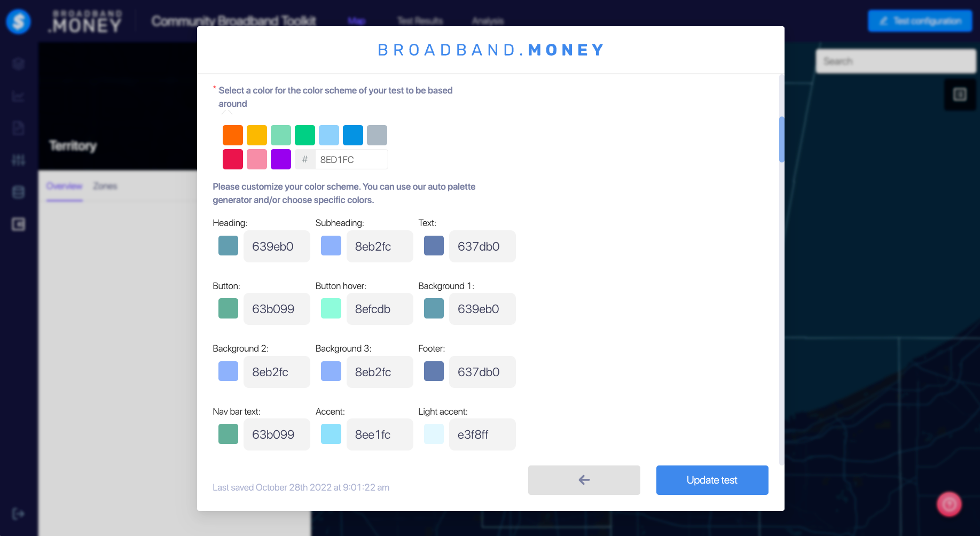Open the Heading color swatch

(x=228, y=246)
